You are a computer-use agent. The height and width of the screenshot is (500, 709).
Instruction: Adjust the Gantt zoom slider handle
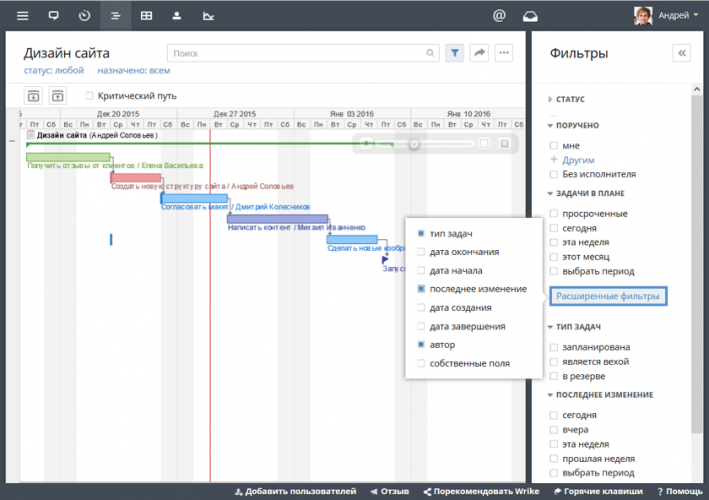point(414,145)
